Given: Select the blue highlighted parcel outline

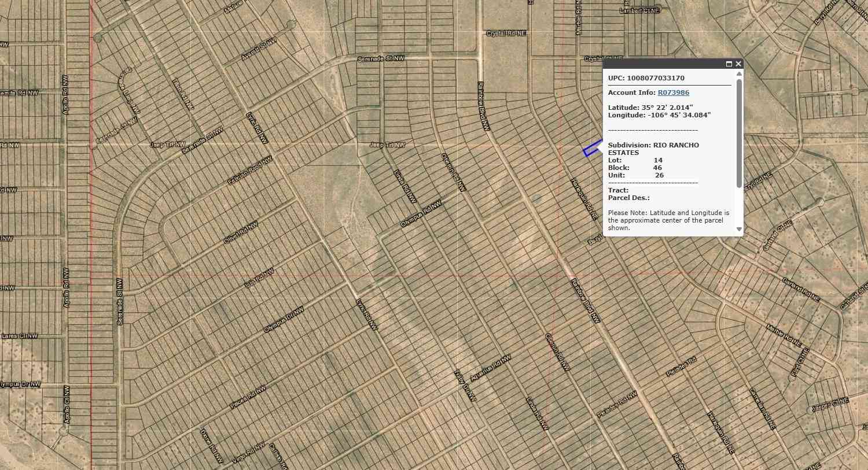Looking at the screenshot, I should click(x=592, y=149).
